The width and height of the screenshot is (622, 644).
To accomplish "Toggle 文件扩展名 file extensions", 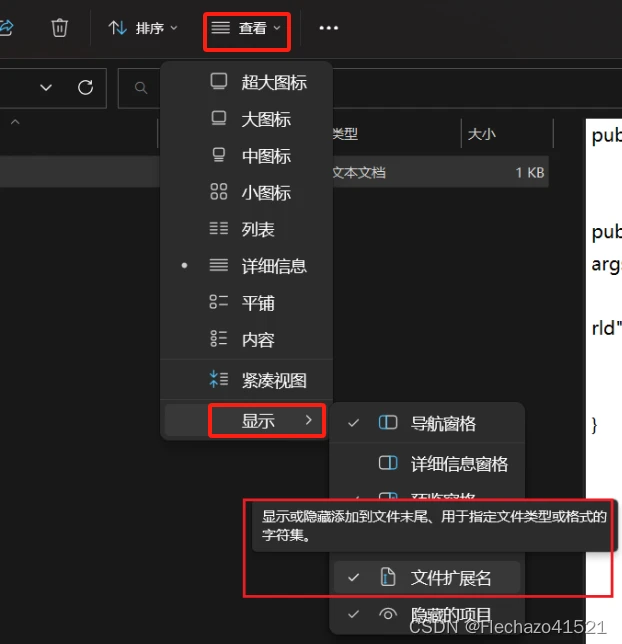I will (427, 577).
